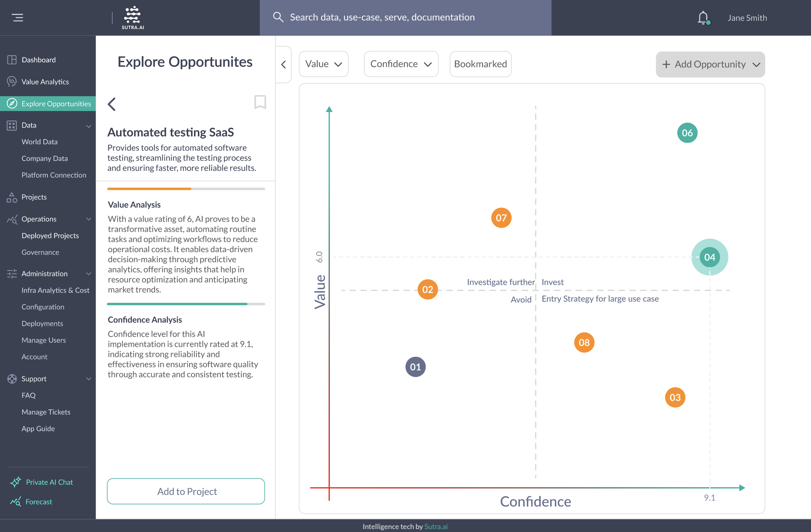Click the Add to Project button
The width and height of the screenshot is (811, 532).
point(186,491)
